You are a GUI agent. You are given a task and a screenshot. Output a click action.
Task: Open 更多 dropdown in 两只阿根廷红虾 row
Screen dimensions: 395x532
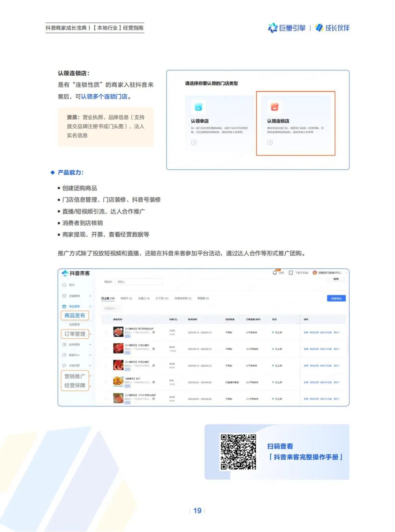(337, 332)
